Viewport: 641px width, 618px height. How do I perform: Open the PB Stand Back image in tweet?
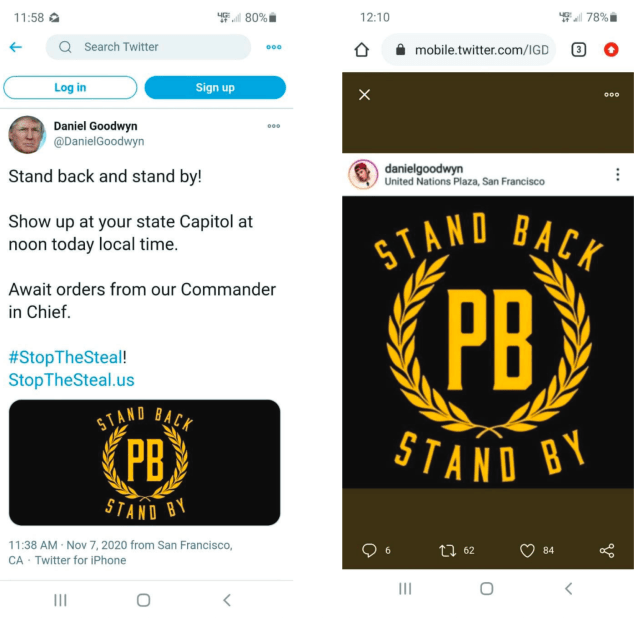click(x=145, y=463)
